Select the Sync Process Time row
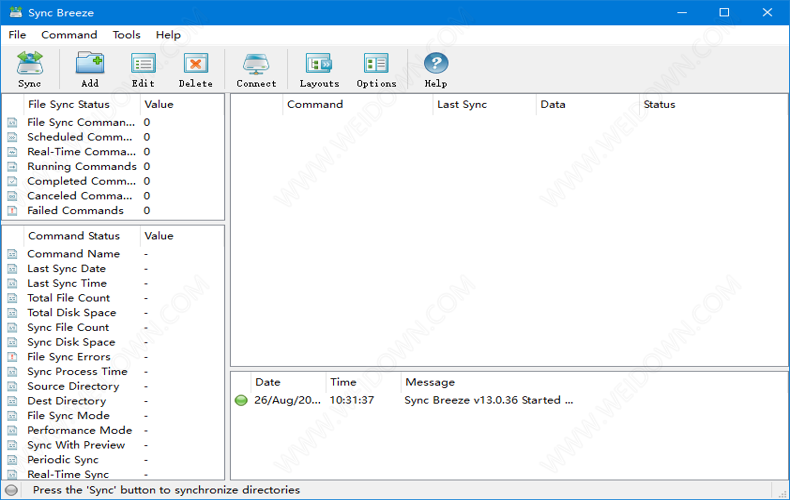This screenshot has height=500, width=790. click(x=114, y=371)
